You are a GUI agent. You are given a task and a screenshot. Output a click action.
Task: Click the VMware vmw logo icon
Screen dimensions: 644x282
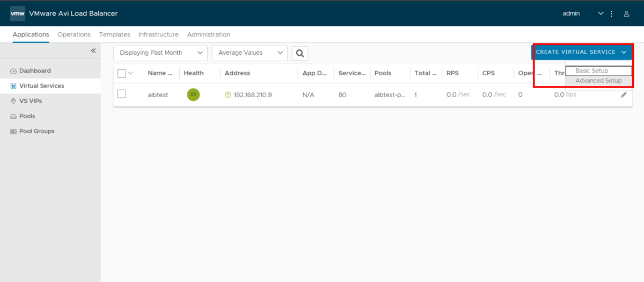point(18,13)
